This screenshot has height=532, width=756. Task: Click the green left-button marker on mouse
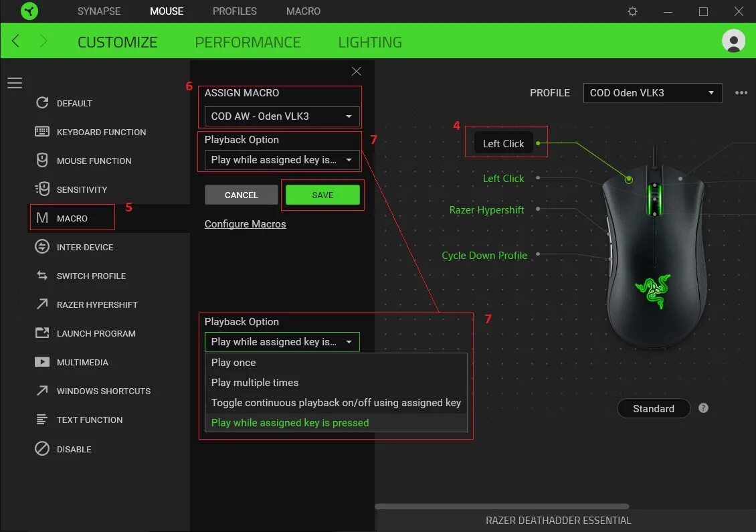pyautogui.click(x=629, y=179)
